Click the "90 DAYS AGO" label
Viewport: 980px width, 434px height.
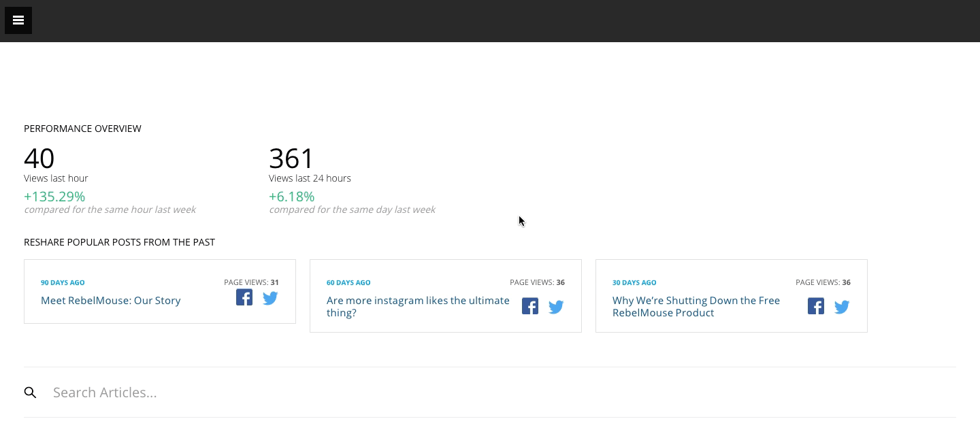[63, 282]
